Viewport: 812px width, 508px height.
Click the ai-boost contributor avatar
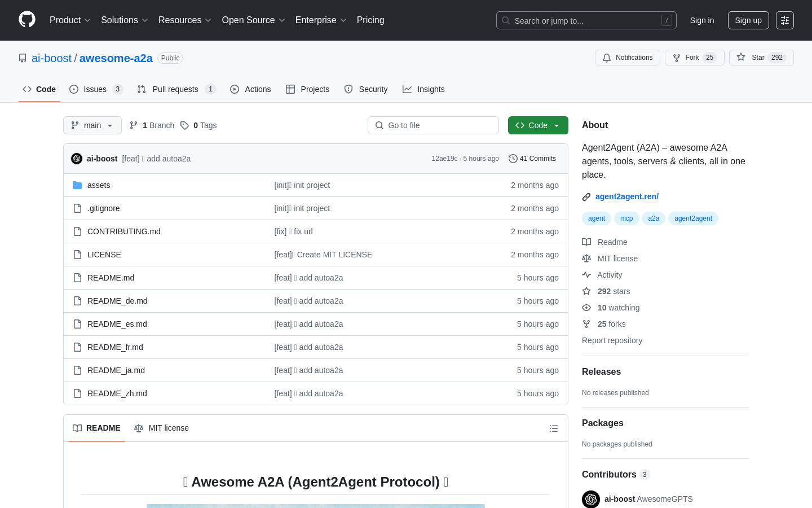[591, 499]
